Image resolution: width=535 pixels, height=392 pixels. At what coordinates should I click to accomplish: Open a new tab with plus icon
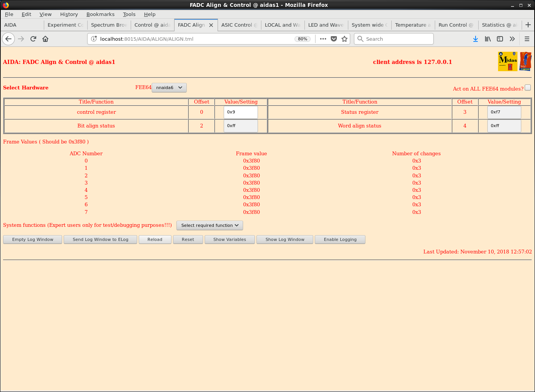pyautogui.click(x=528, y=25)
